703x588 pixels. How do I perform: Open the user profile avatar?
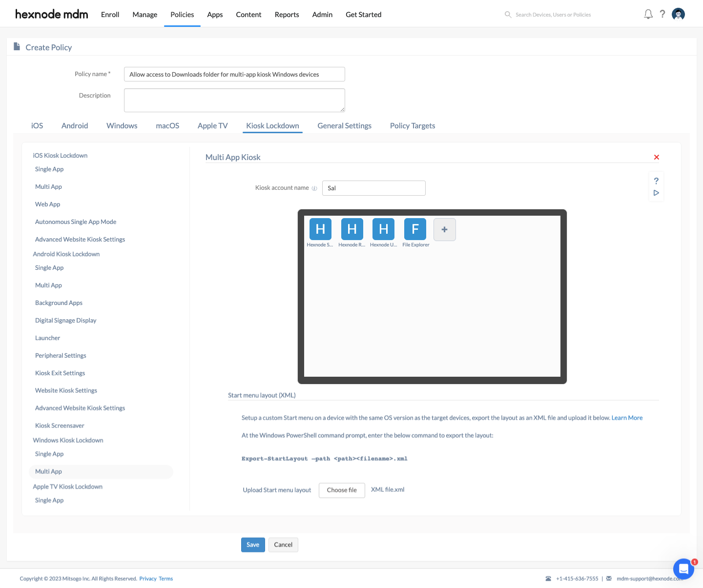(678, 14)
